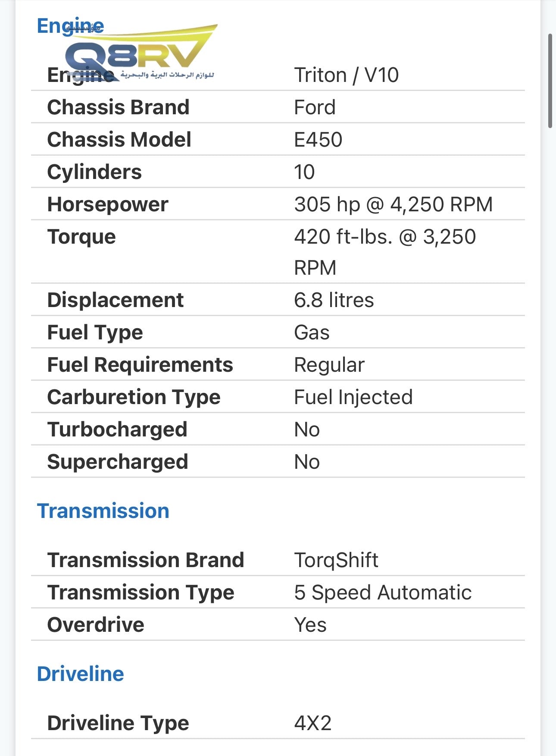The width and height of the screenshot is (556, 756).
Task: Click the E450 chassis model value
Action: [x=318, y=140]
